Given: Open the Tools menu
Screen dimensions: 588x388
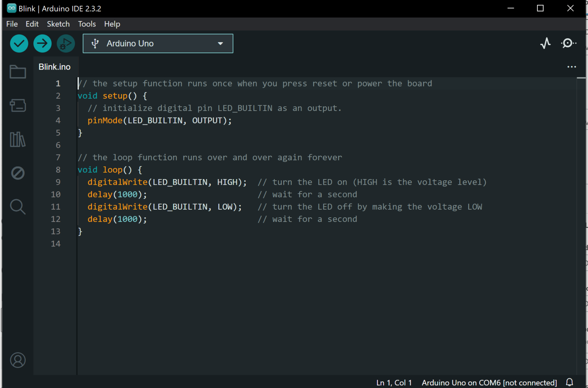Looking at the screenshot, I should pyautogui.click(x=87, y=24).
